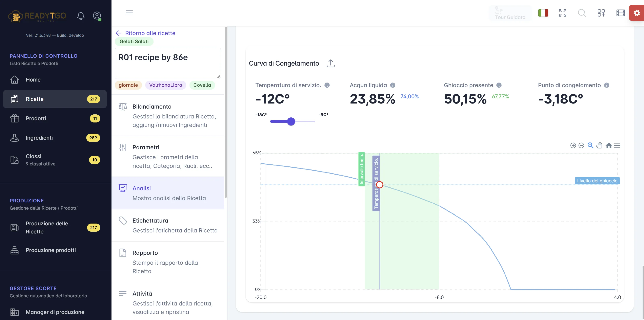Open the add-widgets grid icon
The image size is (644, 320).
click(601, 13)
